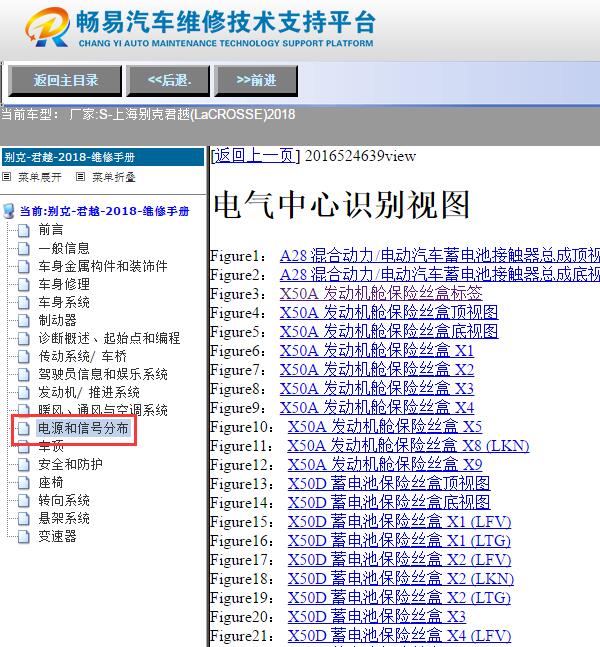Open Figure2 A28 蓄电池接触器总成底视 link
This screenshot has height=647, width=600.
click(439, 275)
